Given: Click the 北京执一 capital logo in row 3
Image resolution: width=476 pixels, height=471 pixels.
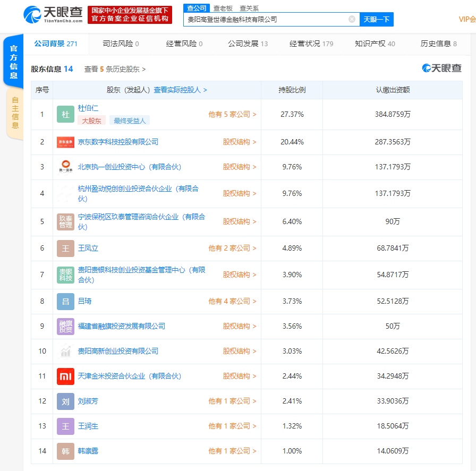Looking at the screenshot, I should click(65, 167).
